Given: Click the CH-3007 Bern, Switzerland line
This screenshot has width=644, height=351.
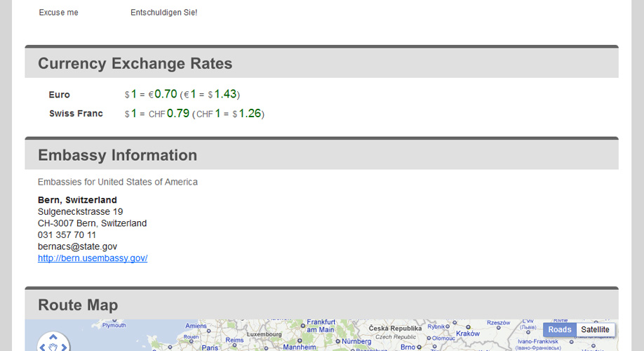Looking at the screenshot, I should point(92,223).
